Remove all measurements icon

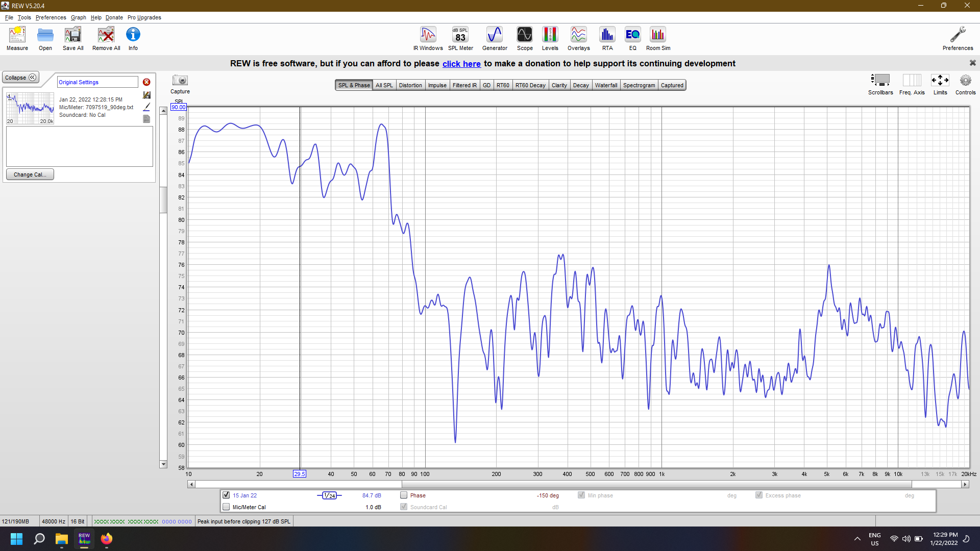pos(106,39)
